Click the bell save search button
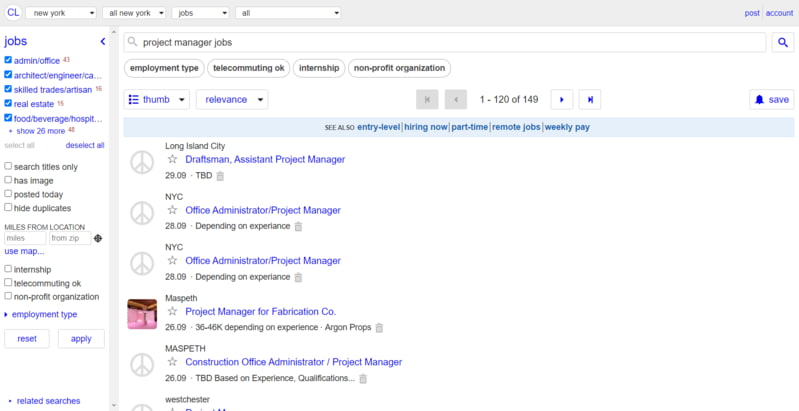Image resolution: width=799 pixels, height=411 pixels. coord(771,99)
